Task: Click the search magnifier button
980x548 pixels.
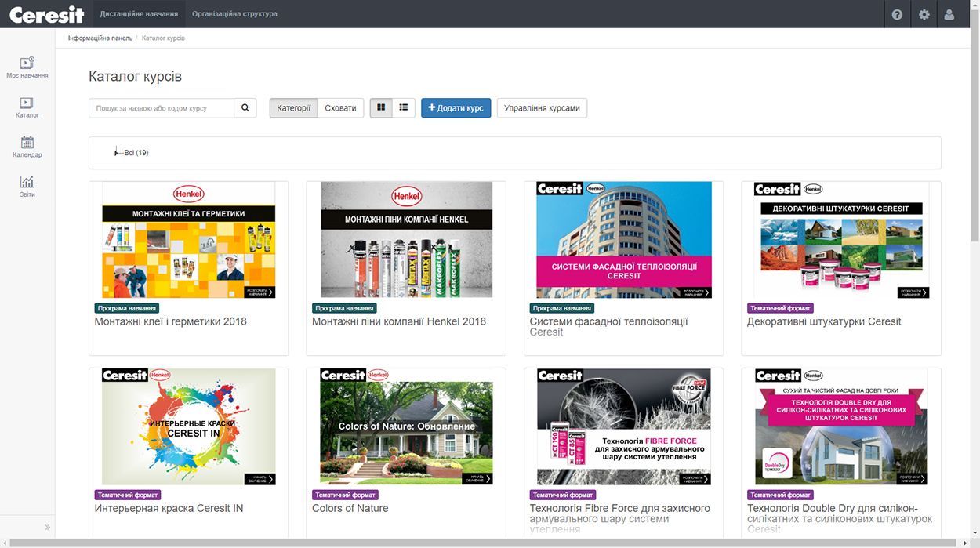Action: click(x=245, y=108)
